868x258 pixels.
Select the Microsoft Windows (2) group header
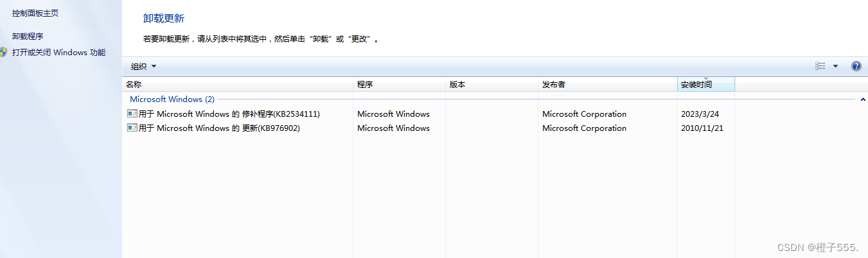172,99
